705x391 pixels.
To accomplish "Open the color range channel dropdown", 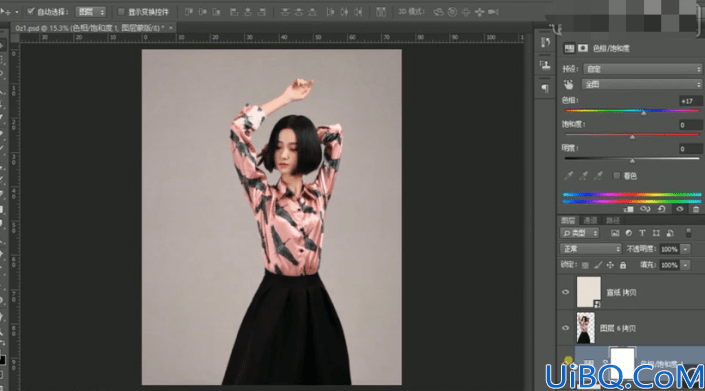I will pos(643,84).
